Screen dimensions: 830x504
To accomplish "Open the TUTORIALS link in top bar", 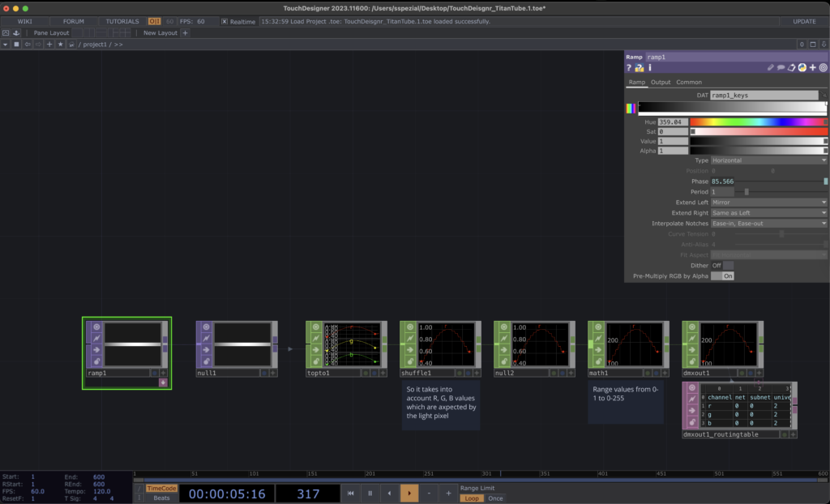I will click(x=122, y=21).
